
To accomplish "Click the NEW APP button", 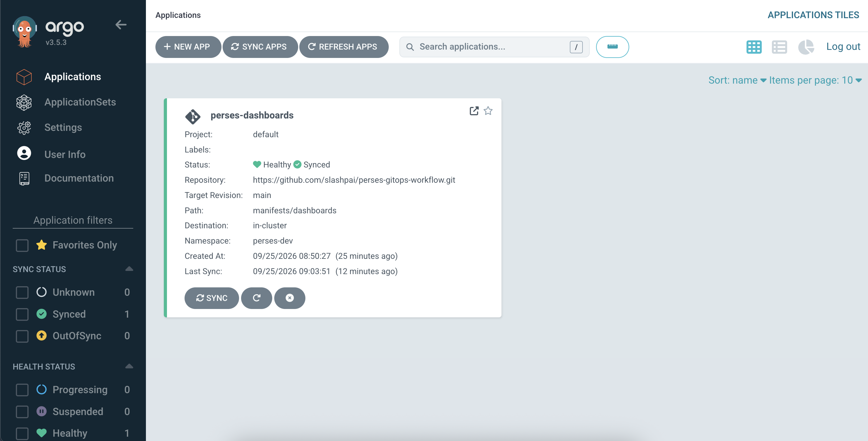I will pos(188,47).
